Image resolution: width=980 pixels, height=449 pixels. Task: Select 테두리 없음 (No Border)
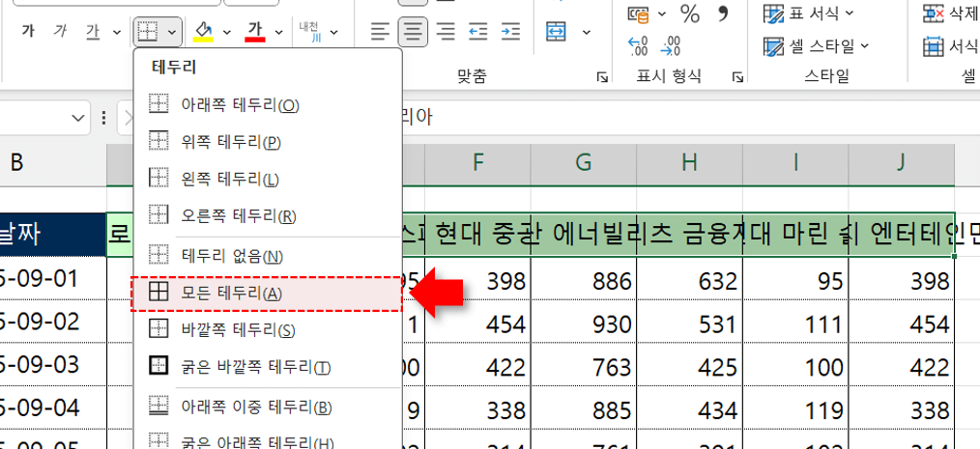pos(268,256)
